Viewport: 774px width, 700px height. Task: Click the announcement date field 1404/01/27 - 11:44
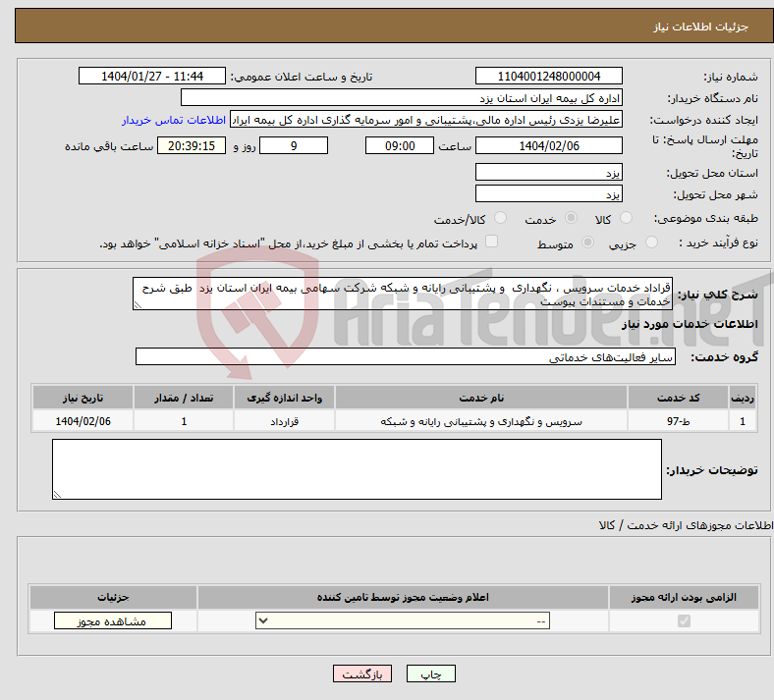point(152,76)
